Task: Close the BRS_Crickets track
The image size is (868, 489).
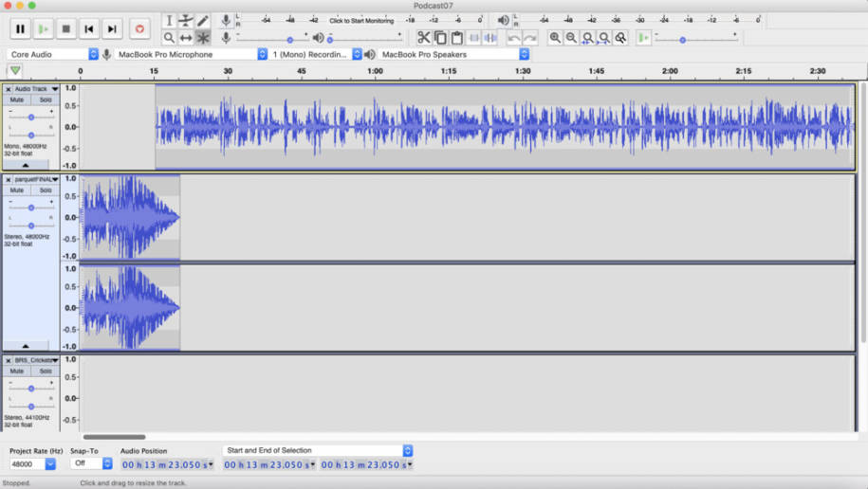Action: point(9,360)
